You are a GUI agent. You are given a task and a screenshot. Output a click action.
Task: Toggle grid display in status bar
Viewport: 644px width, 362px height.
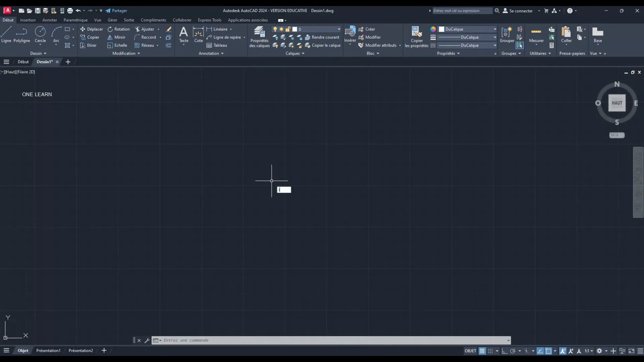click(x=482, y=351)
